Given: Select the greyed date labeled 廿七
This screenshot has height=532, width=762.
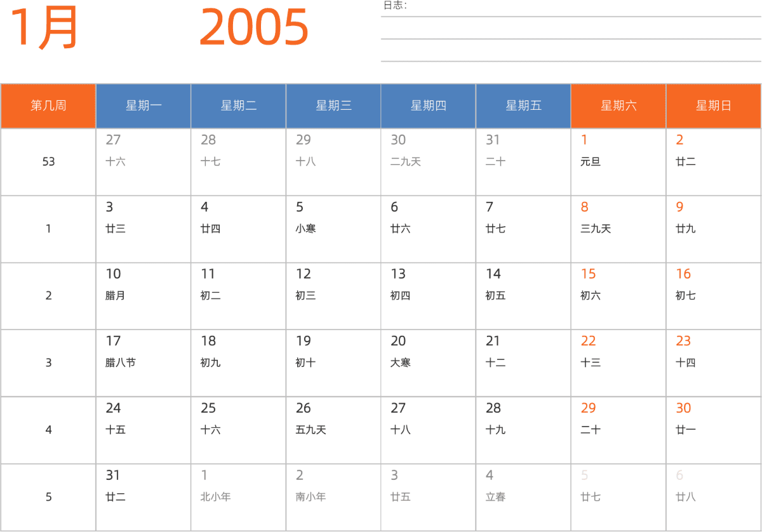Looking at the screenshot, I should (x=618, y=498).
